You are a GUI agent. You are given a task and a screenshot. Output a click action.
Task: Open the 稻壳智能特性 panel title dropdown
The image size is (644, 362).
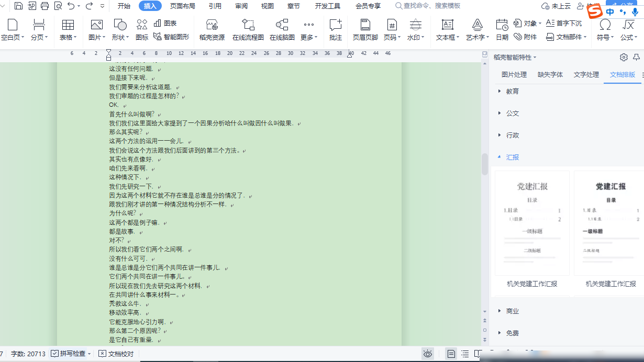coord(535,58)
